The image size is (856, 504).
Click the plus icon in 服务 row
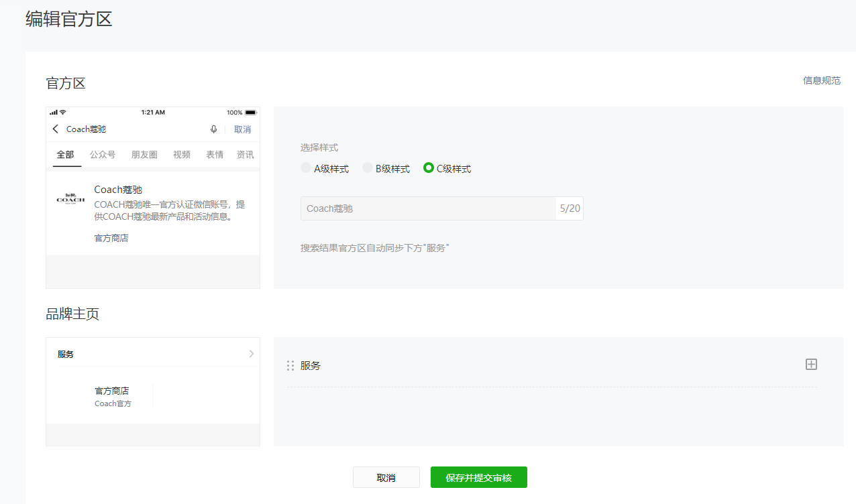(x=811, y=364)
